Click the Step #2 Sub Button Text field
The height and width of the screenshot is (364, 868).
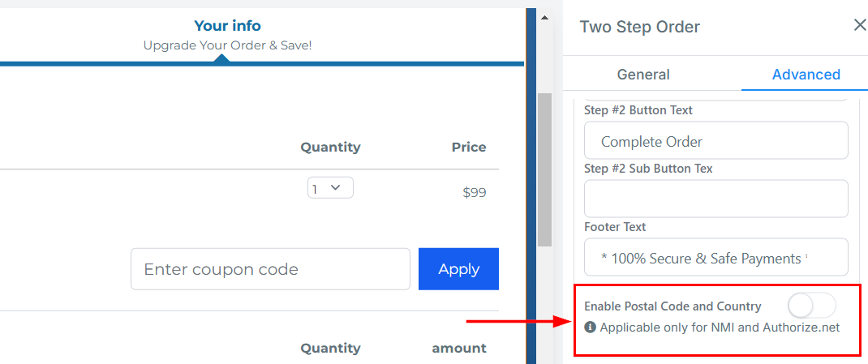715,199
